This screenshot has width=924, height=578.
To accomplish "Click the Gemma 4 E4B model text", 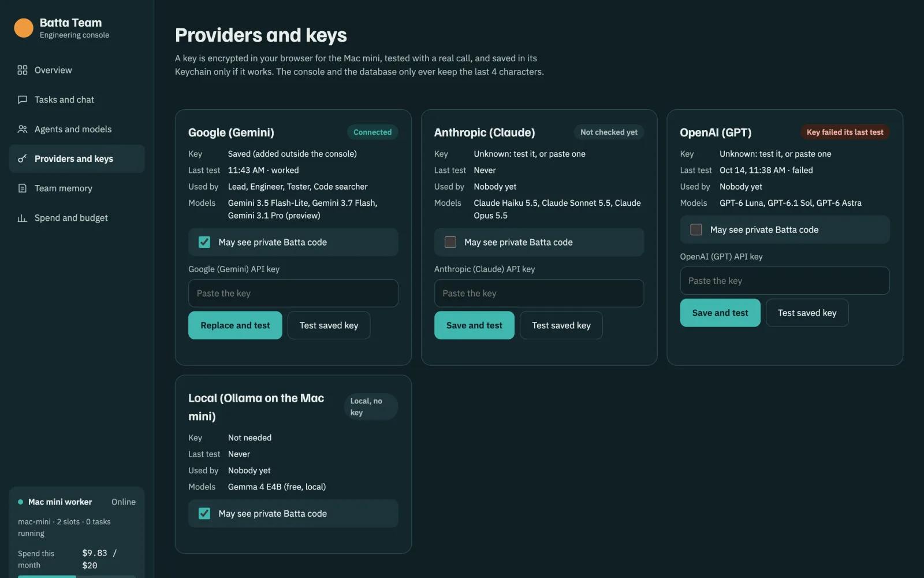I will pyautogui.click(x=277, y=487).
